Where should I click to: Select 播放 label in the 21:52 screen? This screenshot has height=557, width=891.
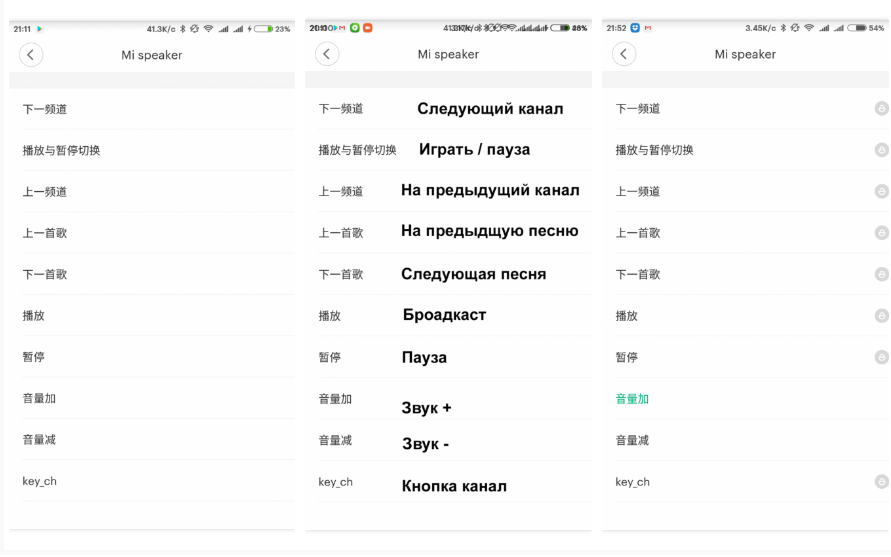626,315
